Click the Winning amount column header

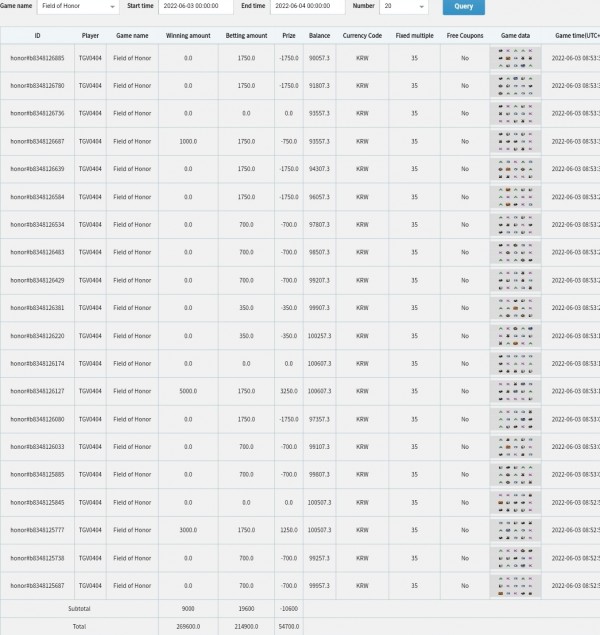click(188, 36)
